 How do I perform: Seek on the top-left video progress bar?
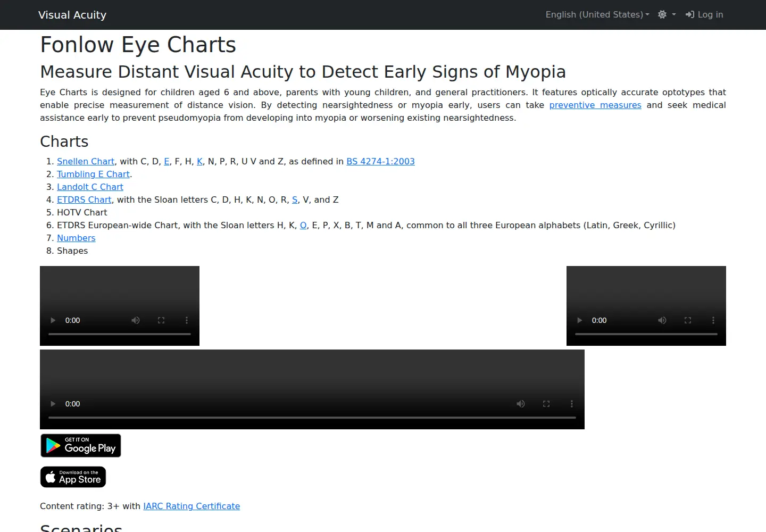[120, 334]
